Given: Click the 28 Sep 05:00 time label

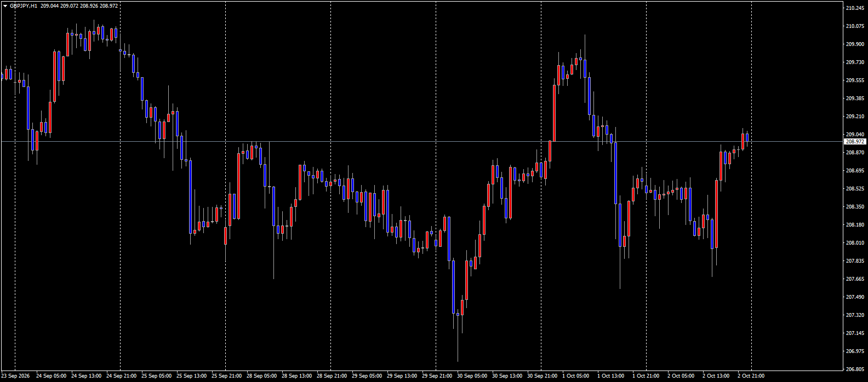Looking at the screenshot, I should coord(261,376).
